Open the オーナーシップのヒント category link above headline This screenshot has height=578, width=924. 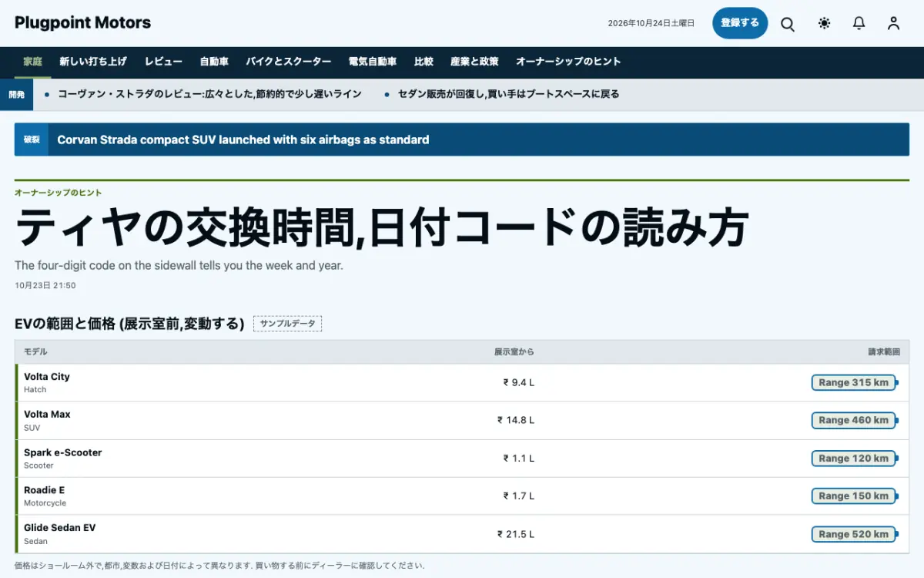(x=59, y=193)
